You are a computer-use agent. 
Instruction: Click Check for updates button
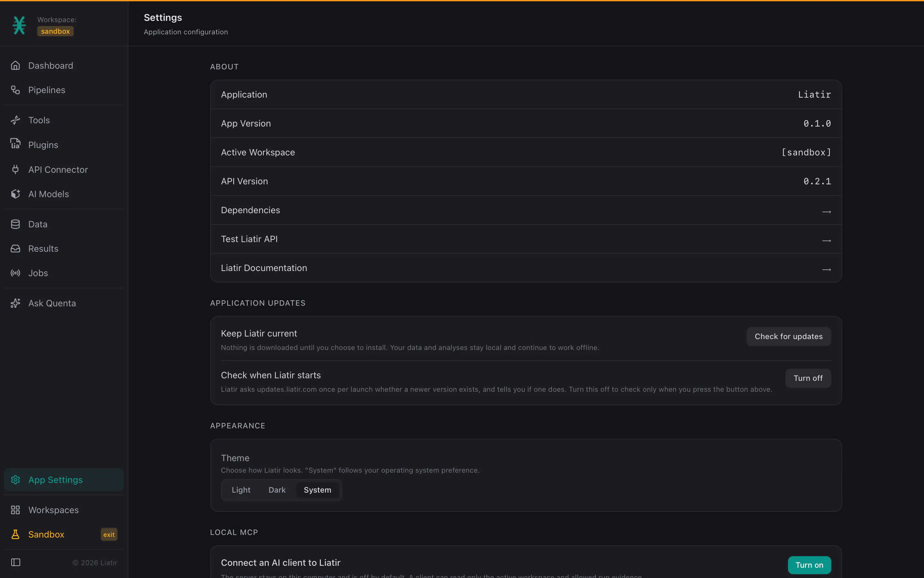789,337
